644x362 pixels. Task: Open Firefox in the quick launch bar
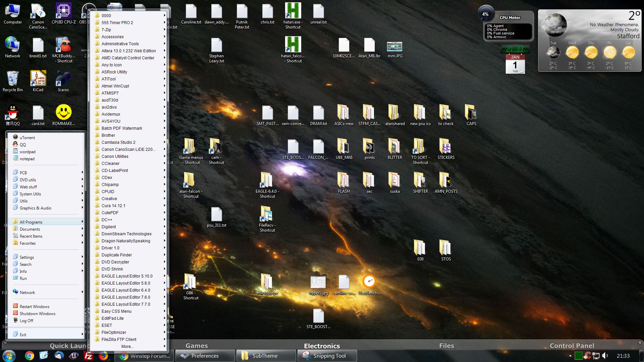103,356
